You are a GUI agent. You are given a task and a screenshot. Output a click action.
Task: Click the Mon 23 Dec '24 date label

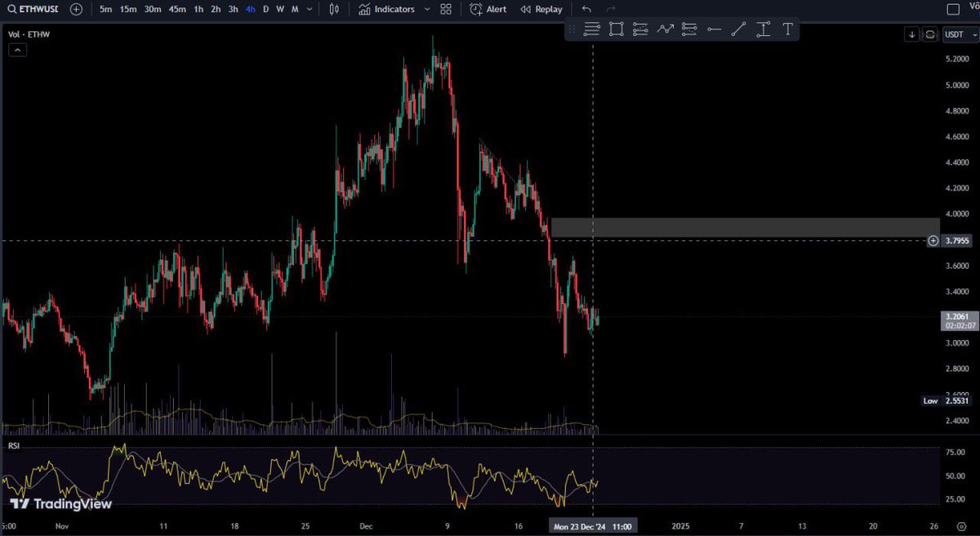click(x=593, y=526)
